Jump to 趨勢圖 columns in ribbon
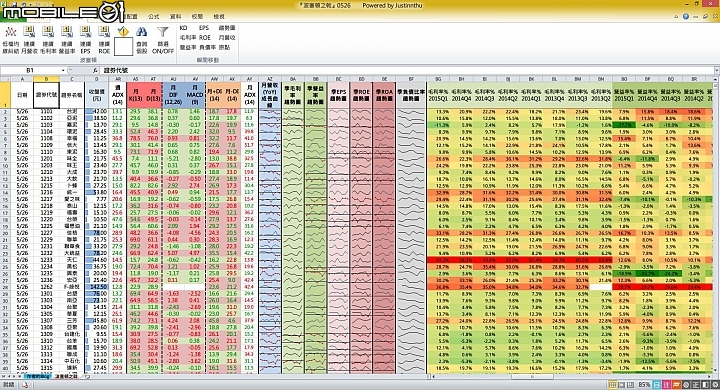 [227, 28]
